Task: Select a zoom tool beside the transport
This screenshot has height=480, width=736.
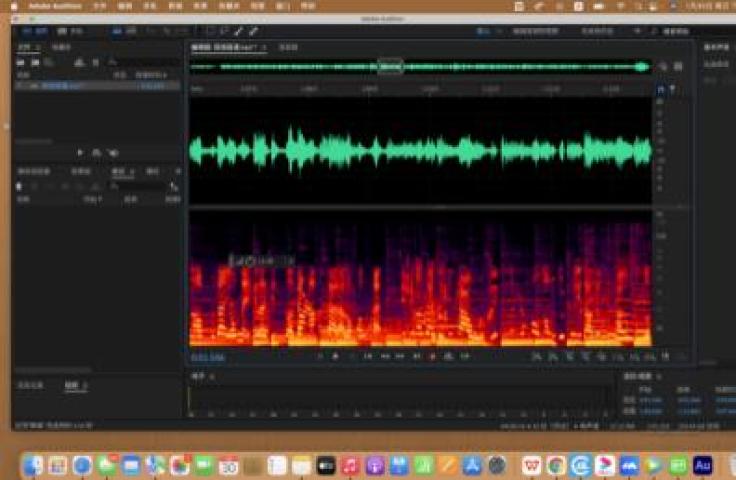Action: [x=537, y=356]
